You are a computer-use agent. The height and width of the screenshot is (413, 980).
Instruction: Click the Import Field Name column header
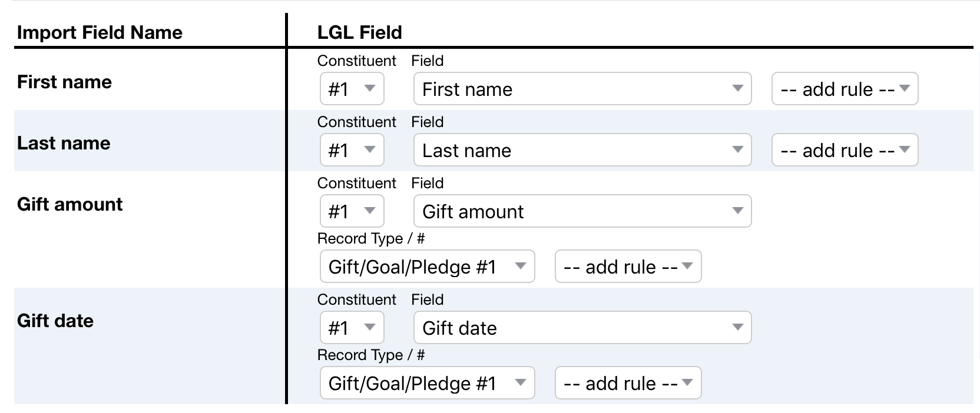pyautogui.click(x=100, y=32)
